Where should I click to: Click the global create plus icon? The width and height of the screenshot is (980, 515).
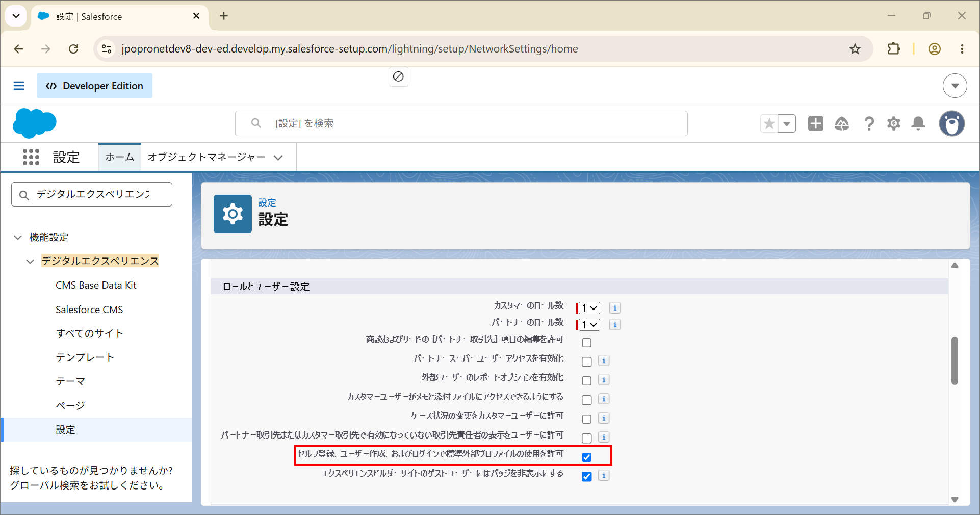pyautogui.click(x=816, y=123)
